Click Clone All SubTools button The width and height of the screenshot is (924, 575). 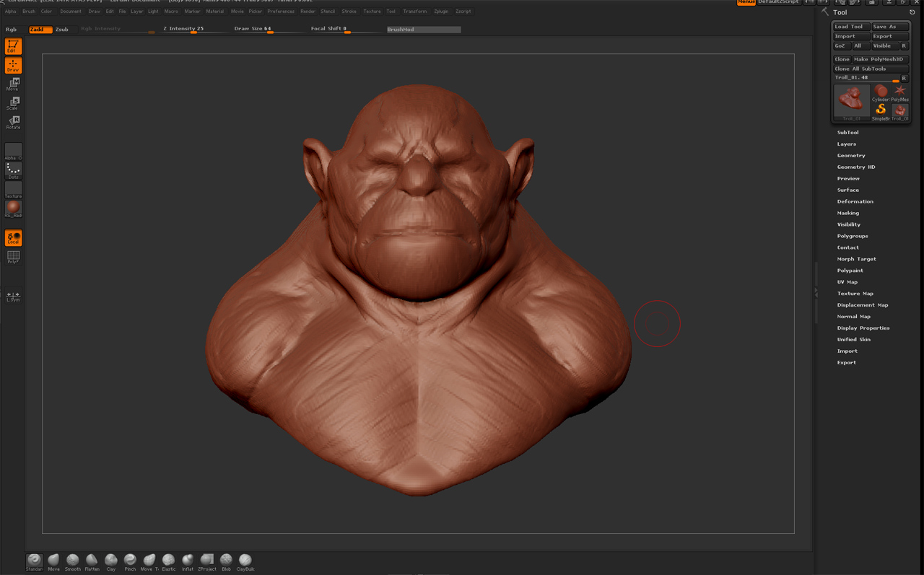click(871, 69)
